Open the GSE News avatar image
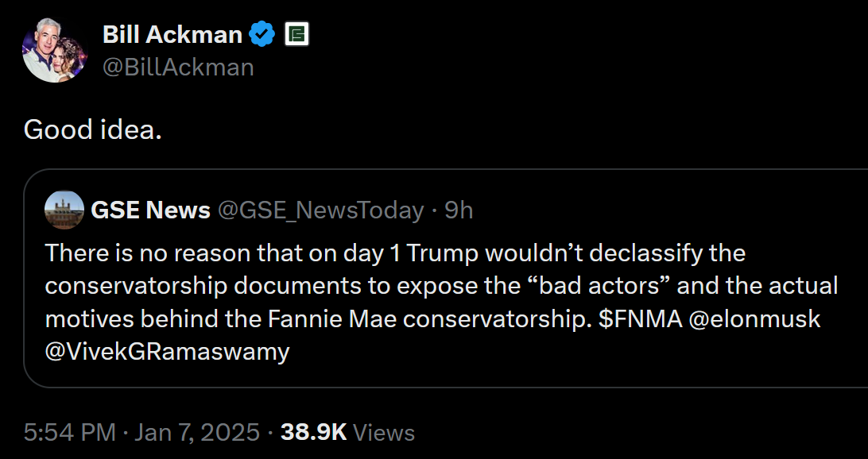Image resolution: width=868 pixels, height=459 pixels. 64,210
